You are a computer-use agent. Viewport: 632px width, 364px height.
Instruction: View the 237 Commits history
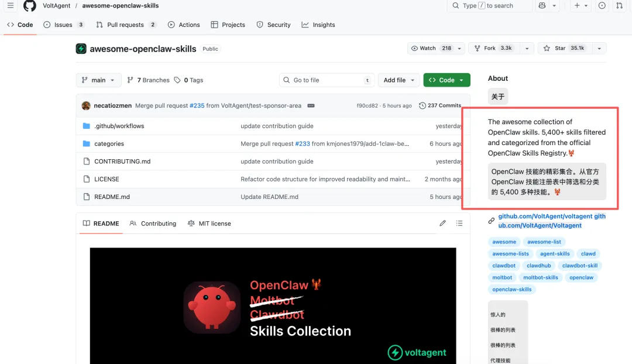439,105
